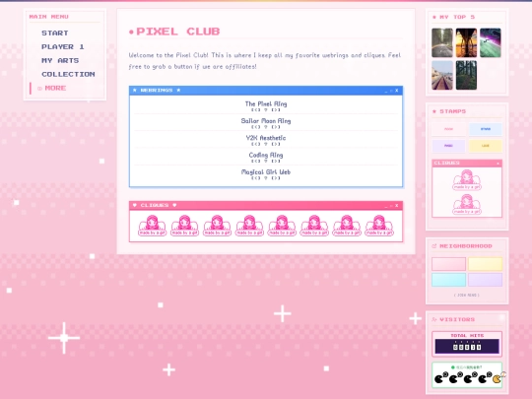Click the pink stamp in Stamps
This screenshot has width=532, height=399.
[x=448, y=129]
